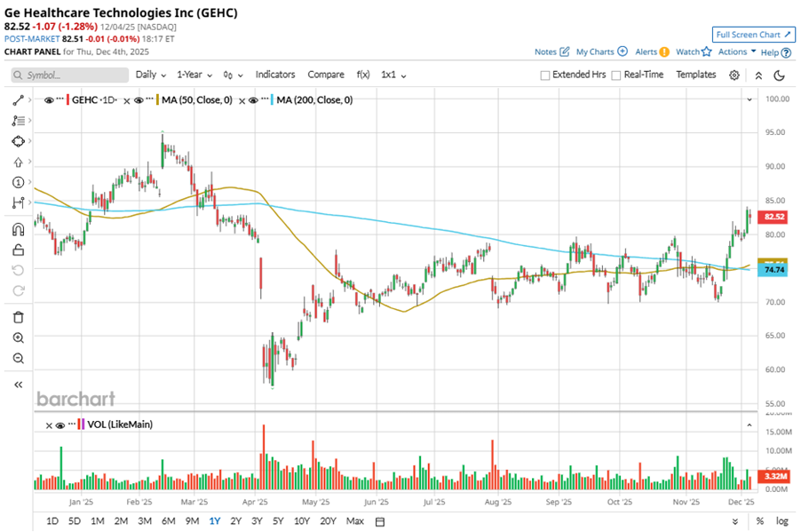Expand the Actions dropdown menu

[737, 52]
